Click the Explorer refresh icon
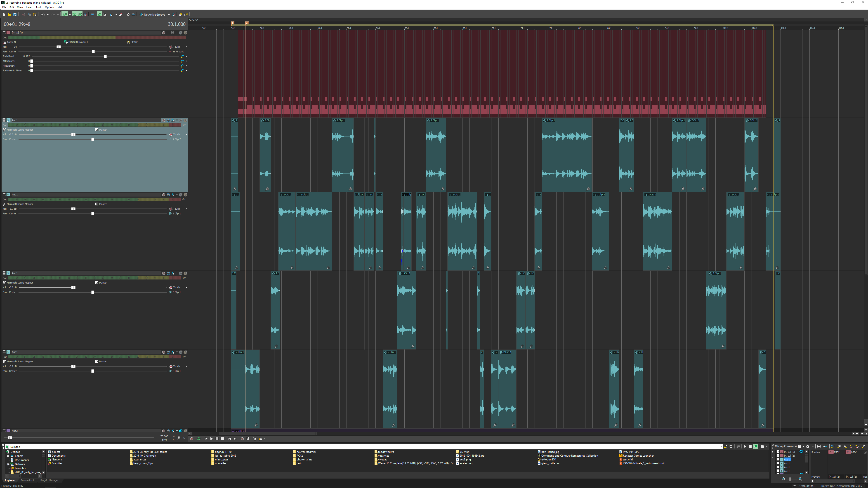This screenshot has width=868, height=488. pos(731,447)
